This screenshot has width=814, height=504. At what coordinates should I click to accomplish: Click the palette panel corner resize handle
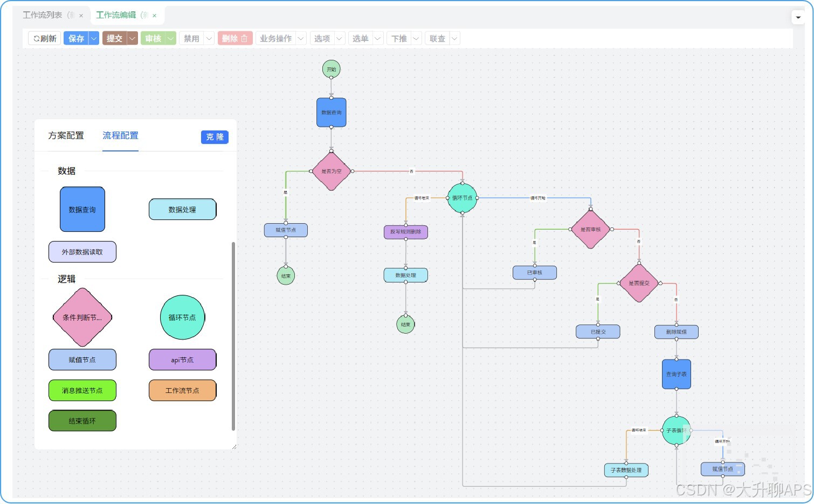(x=234, y=446)
